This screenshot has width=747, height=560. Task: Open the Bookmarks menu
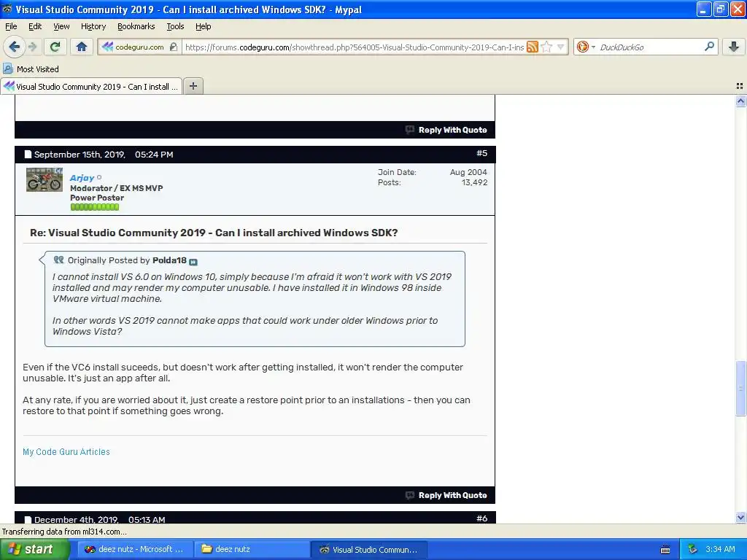point(136,26)
